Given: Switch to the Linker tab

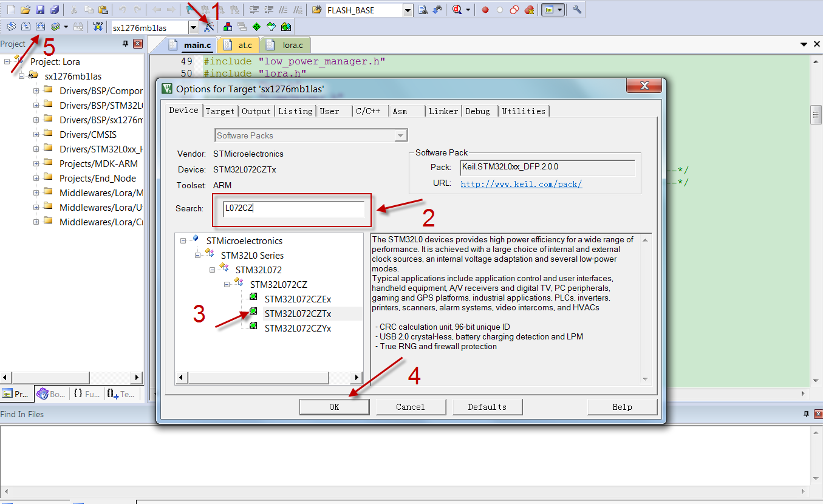Looking at the screenshot, I should click(x=443, y=111).
